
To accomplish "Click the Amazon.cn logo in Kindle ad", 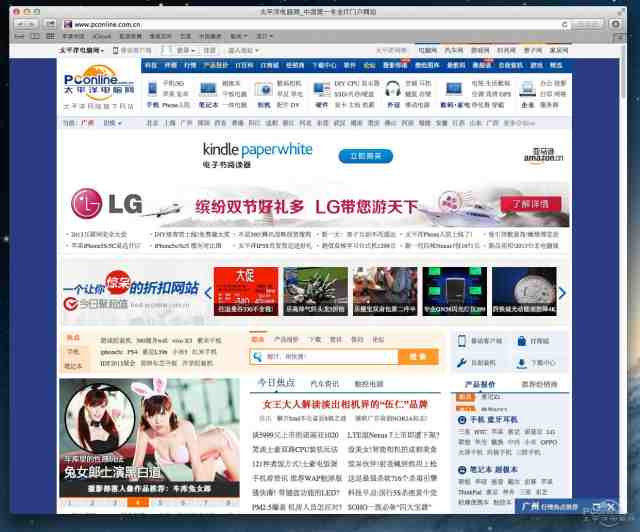I will [x=543, y=155].
